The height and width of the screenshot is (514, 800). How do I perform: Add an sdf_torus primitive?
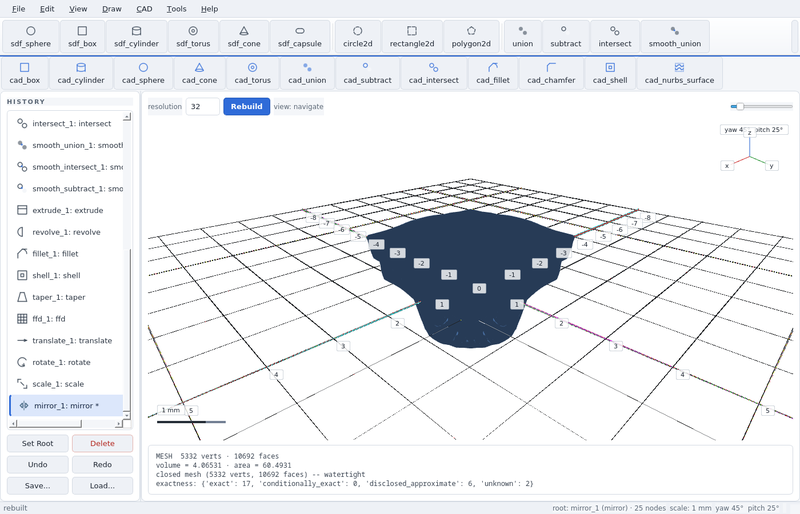coord(193,37)
